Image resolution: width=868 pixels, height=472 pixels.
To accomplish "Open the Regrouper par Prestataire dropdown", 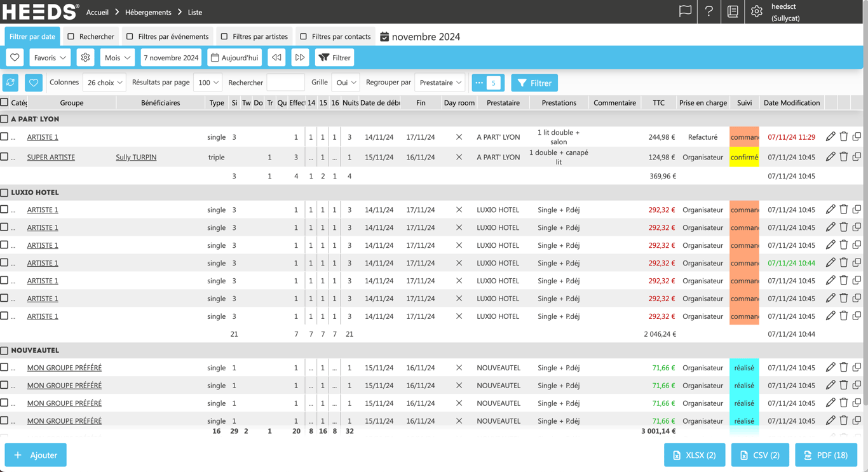I will click(440, 83).
